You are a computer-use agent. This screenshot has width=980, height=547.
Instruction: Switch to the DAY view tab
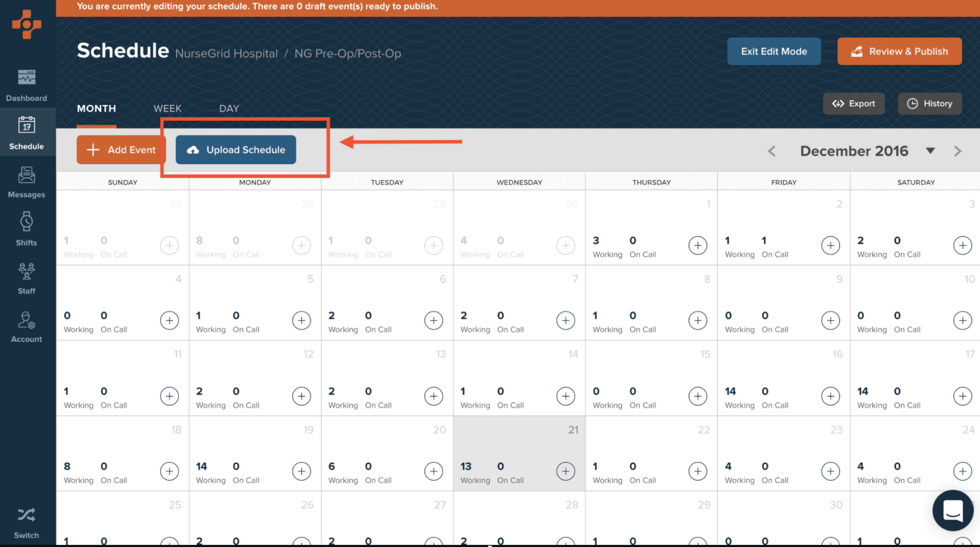pos(229,108)
